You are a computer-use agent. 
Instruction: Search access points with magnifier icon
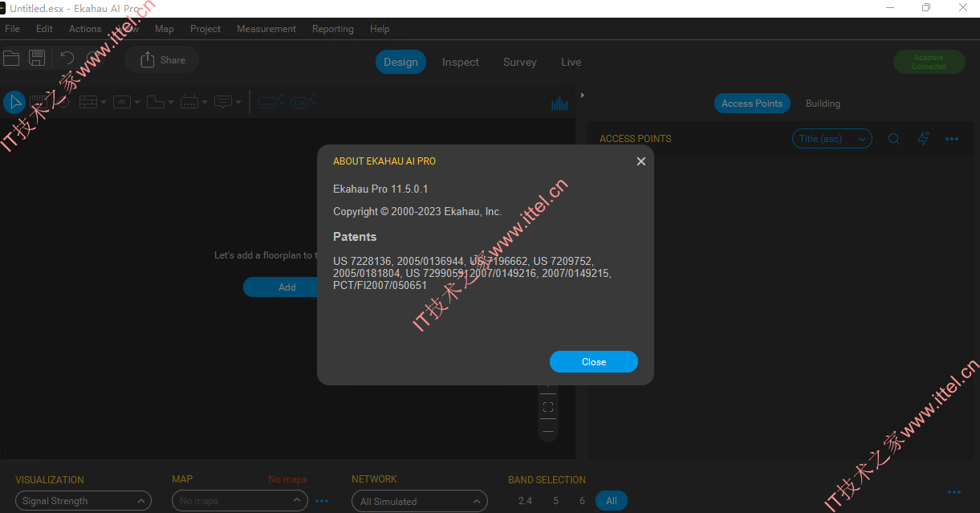tap(893, 139)
